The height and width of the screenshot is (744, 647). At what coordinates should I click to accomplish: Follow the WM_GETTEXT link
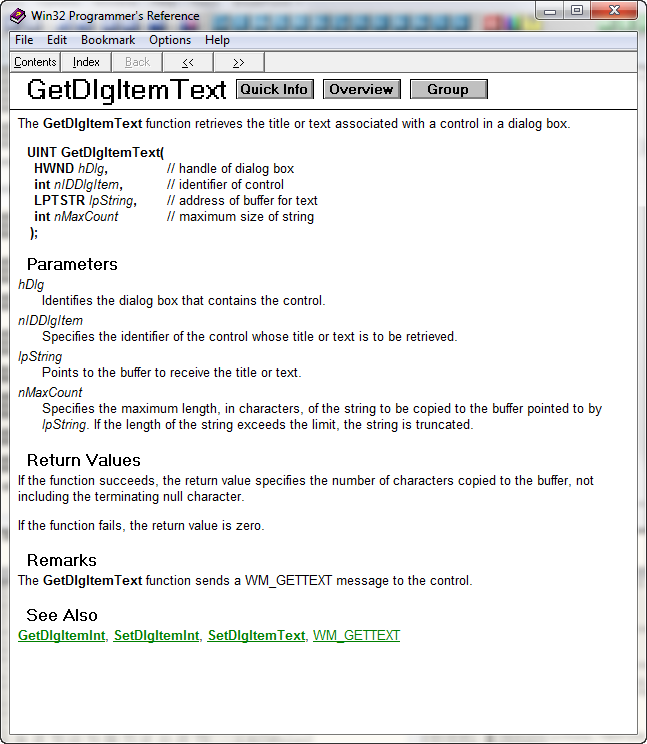(356, 635)
